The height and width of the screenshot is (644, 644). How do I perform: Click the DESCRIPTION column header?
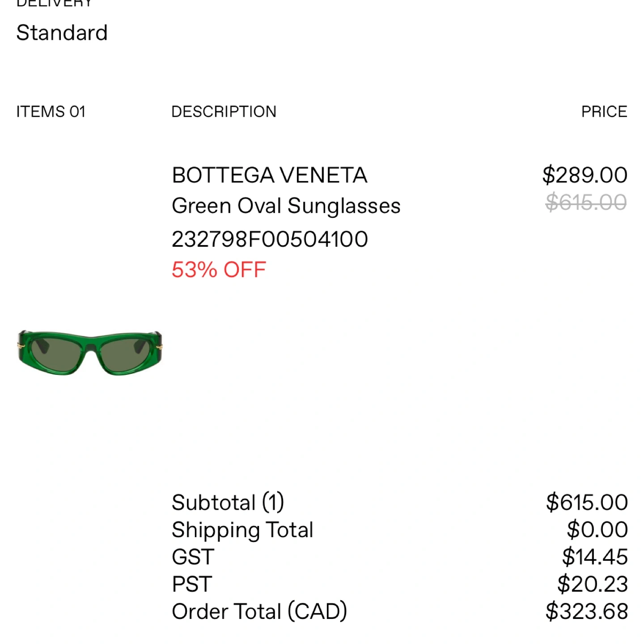click(x=224, y=111)
